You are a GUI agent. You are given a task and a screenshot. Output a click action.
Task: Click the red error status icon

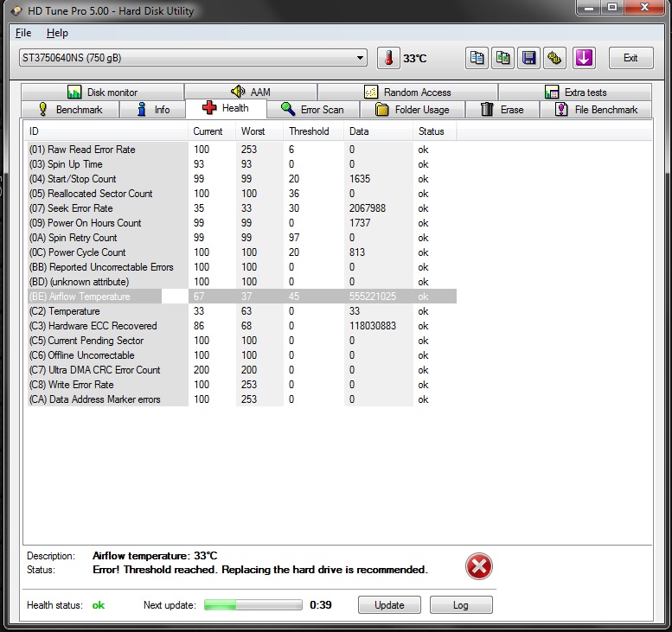[479, 566]
